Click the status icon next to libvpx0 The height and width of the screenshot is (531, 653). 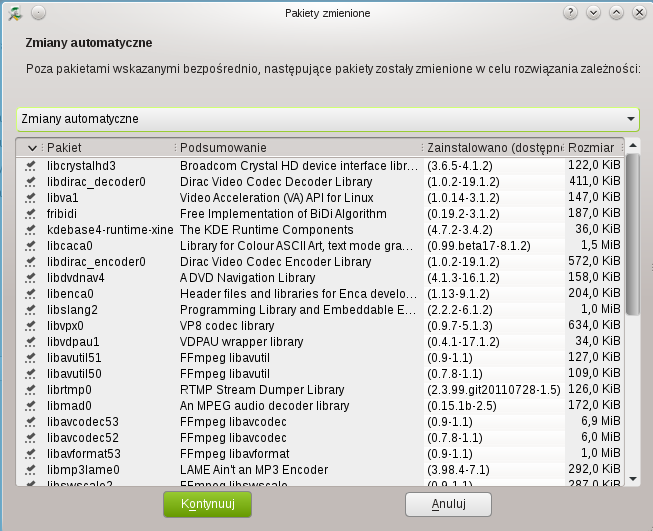pyautogui.click(x=31, y=326)
